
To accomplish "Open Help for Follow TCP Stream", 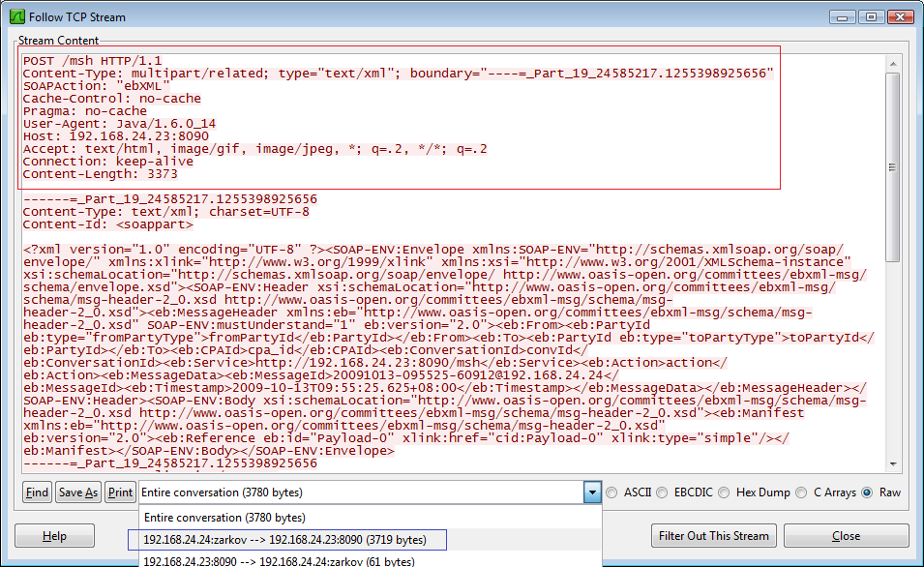I will (55, 536).
